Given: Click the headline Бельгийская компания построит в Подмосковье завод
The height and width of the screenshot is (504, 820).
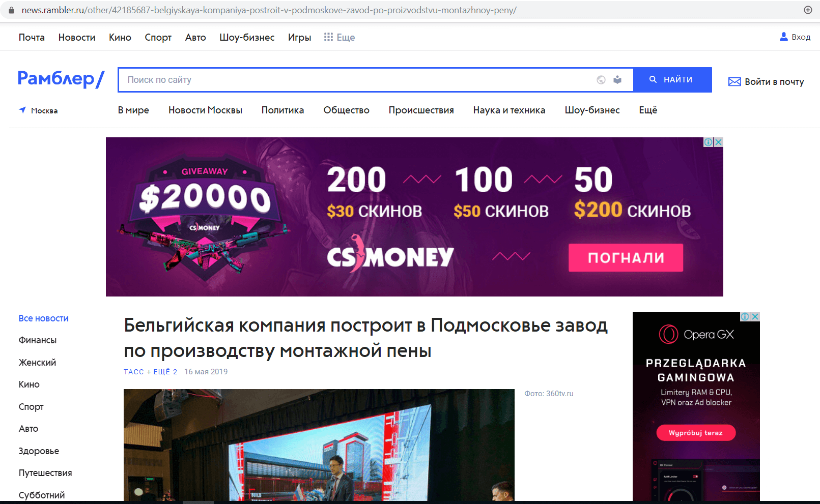Looking at the screenshot, I should click(366, 338).
